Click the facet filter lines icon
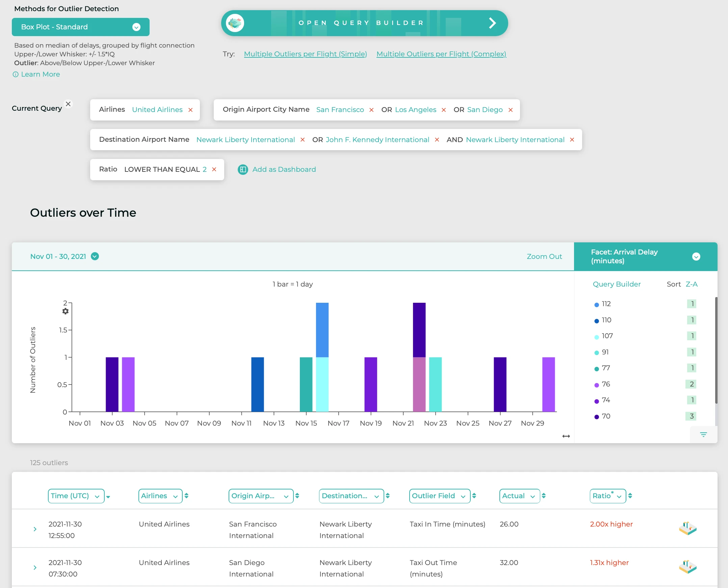 pos(703,434)
